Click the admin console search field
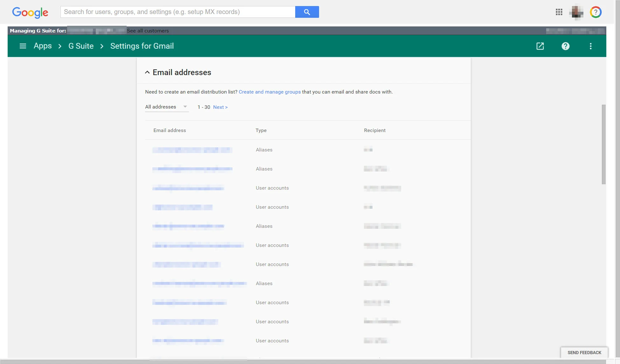Image resolution: width=620 pixels, height=364 pixels. [178, 12]
